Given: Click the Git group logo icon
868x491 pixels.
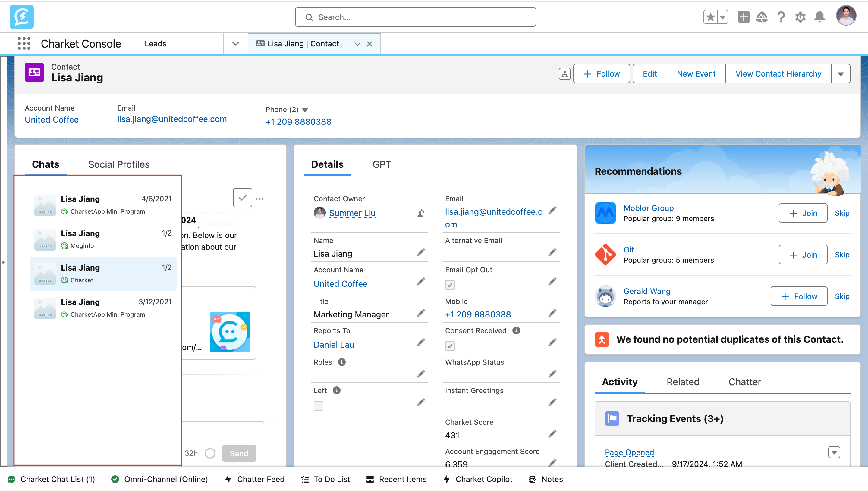Looking at the screenshot, I should coord(605,255).
